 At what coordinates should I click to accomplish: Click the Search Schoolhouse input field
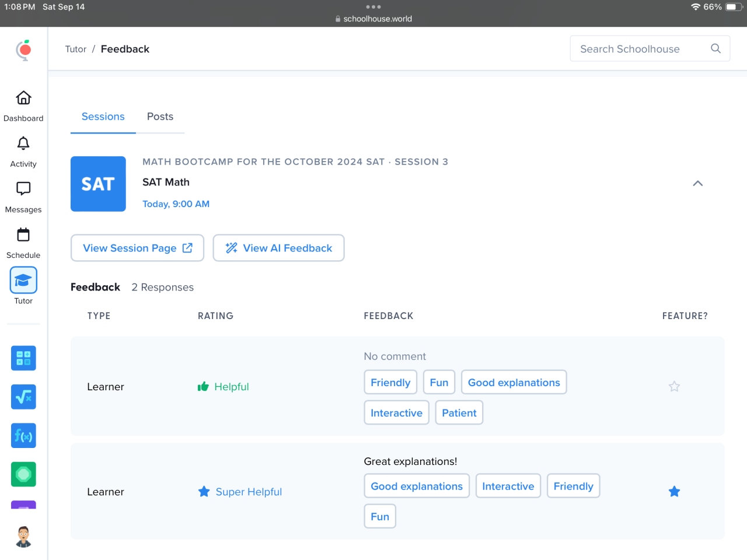[650, 48]
